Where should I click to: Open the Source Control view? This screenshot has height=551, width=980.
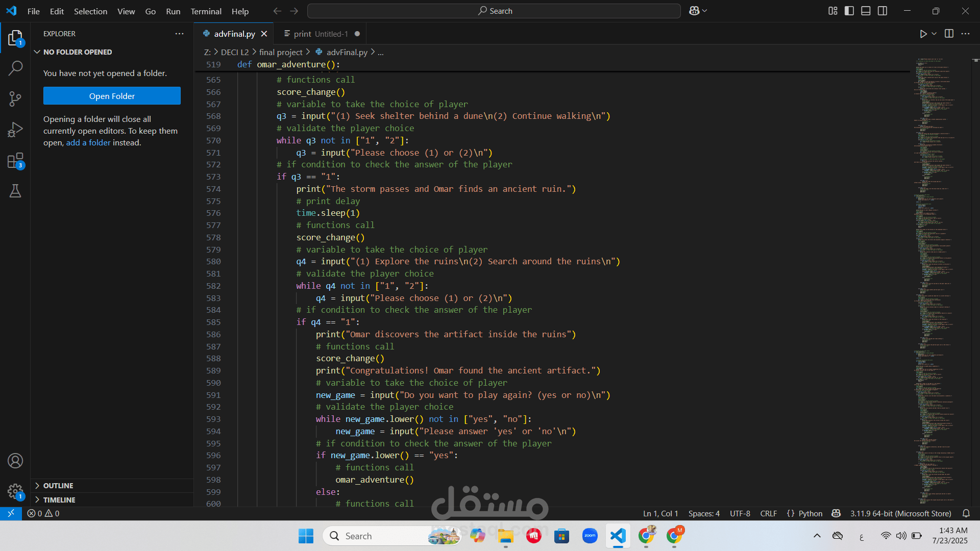tap(15, 99)
